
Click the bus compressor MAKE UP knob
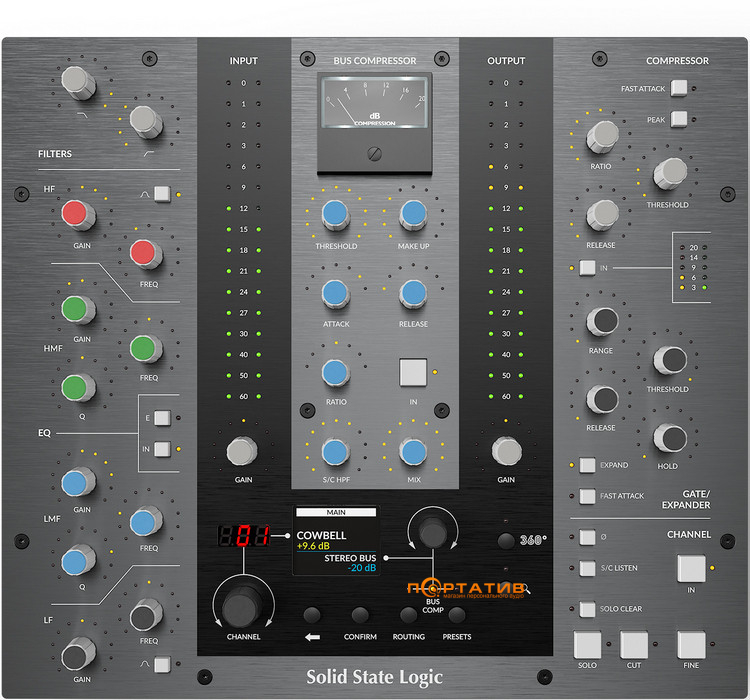(413, 215)
